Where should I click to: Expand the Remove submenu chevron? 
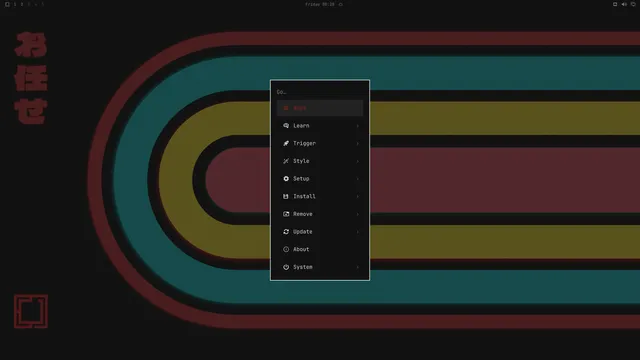[358, 214]
